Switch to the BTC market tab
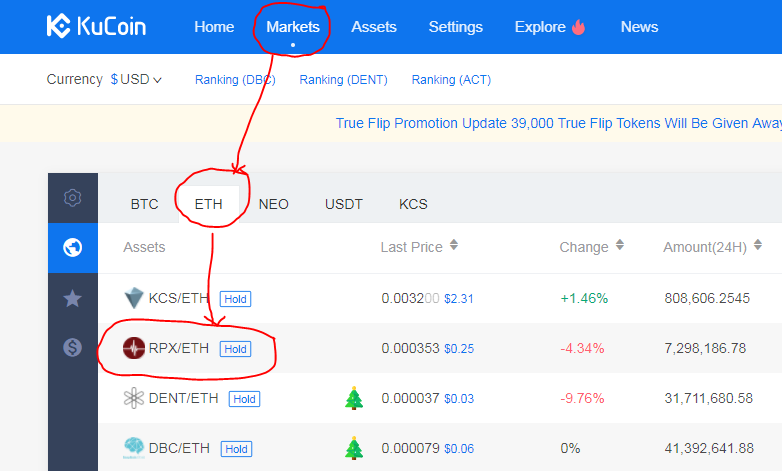This screenshot has height=471, width=782. pyautogui.click(x=145, y=204)
